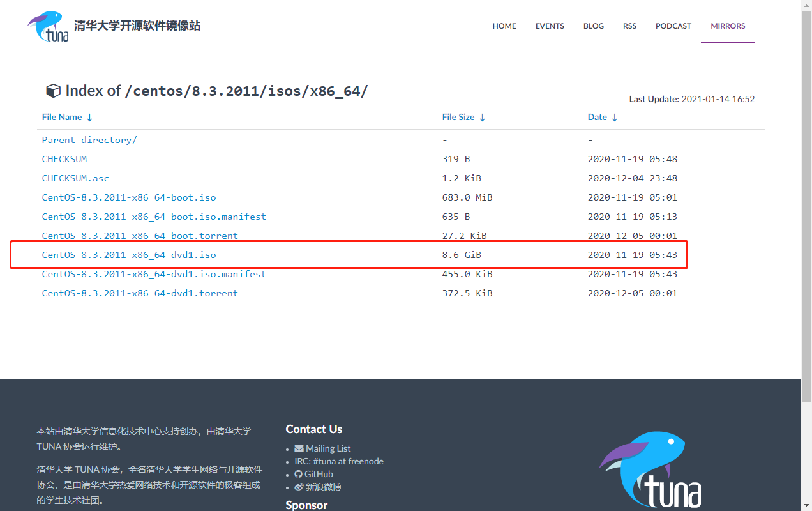Viewport: 812px width, 511px height.
Task: Click the IRC #tuna at freenode entry
Action: 339,461
